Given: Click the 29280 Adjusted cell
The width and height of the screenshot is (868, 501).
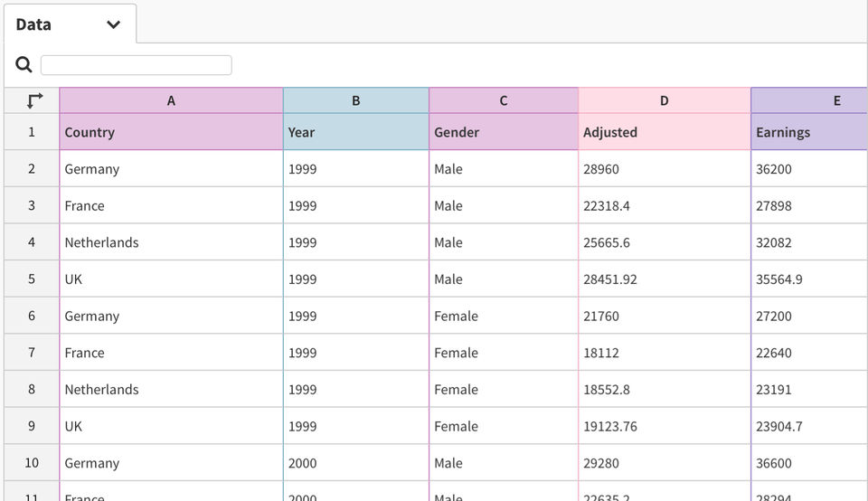Looking at the screenshot, I should (x=665, y=462).
